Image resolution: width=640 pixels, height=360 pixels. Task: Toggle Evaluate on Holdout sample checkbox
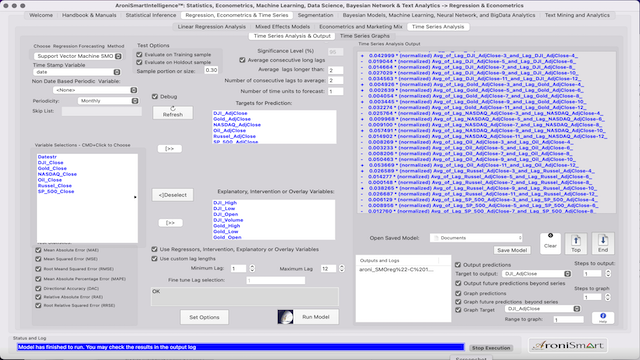[139, 62]
